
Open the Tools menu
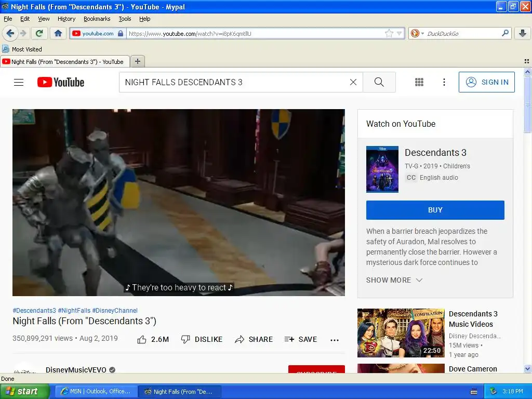tap(125, 19)
